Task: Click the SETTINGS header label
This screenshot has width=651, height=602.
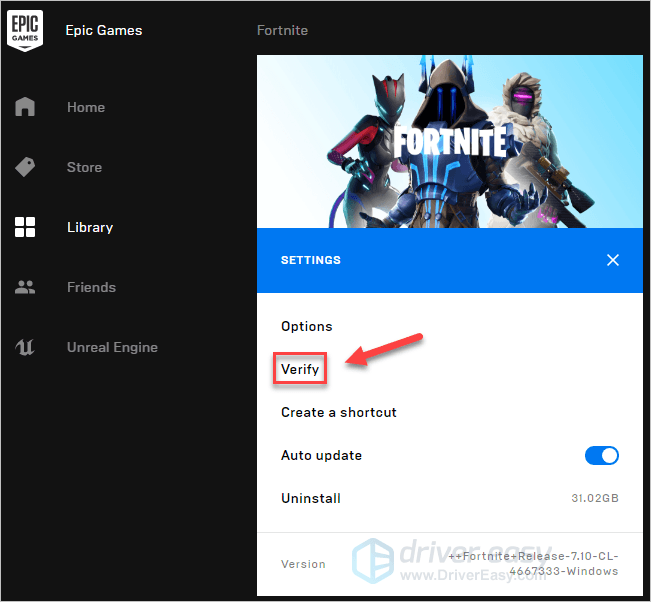Action: [311, 260]
